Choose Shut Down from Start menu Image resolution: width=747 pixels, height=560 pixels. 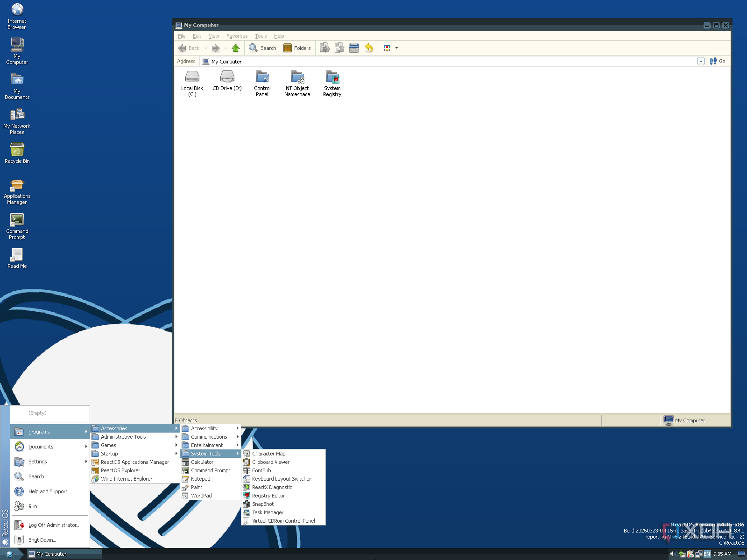coord(50,540)
